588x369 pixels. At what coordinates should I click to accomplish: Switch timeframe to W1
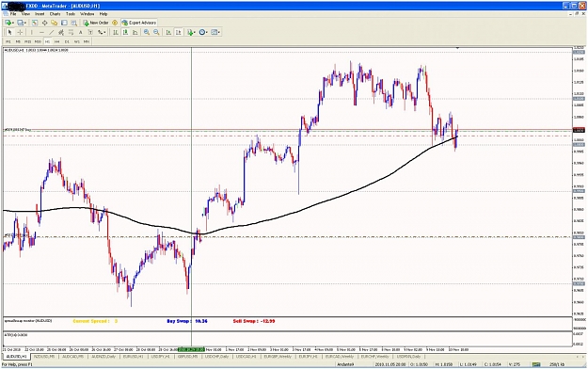(77, 41)
